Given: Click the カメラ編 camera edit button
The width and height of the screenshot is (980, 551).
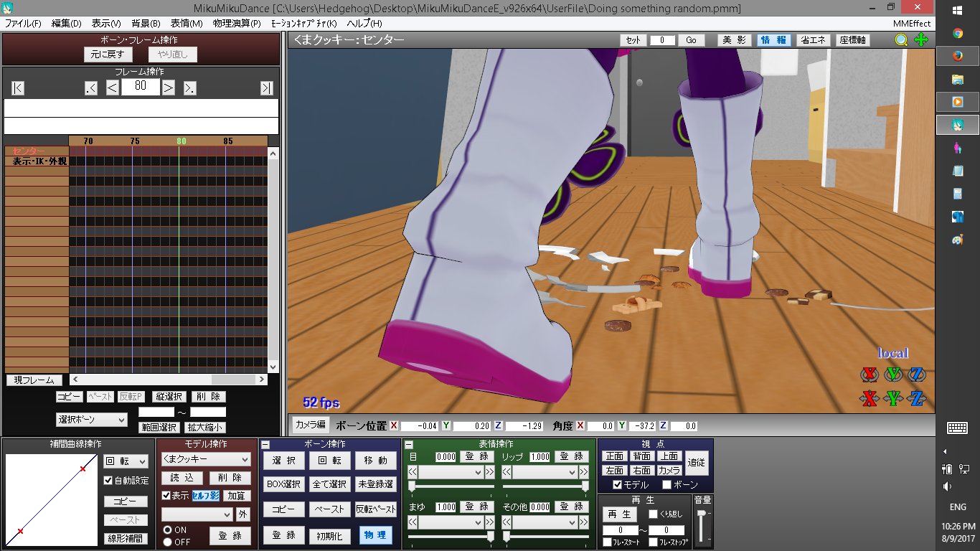Looking at the screenshot, I should coord(311,425).
